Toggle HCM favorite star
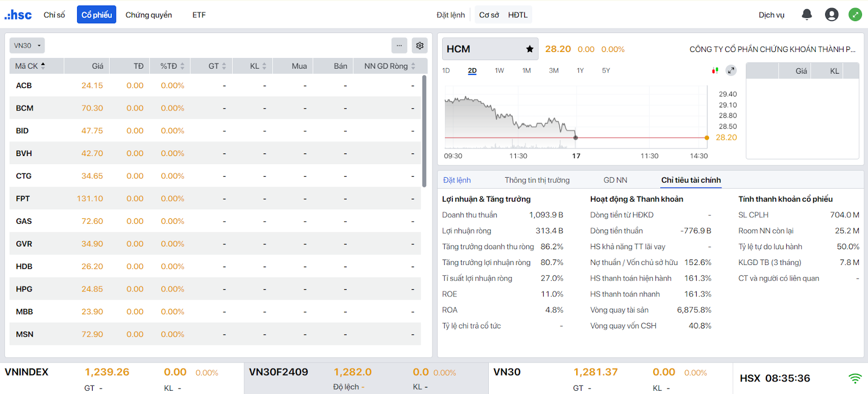 (529, 49)
